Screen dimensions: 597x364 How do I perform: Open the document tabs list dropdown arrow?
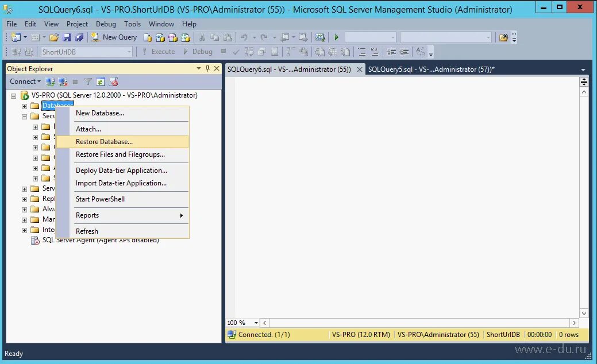(583, 69)
